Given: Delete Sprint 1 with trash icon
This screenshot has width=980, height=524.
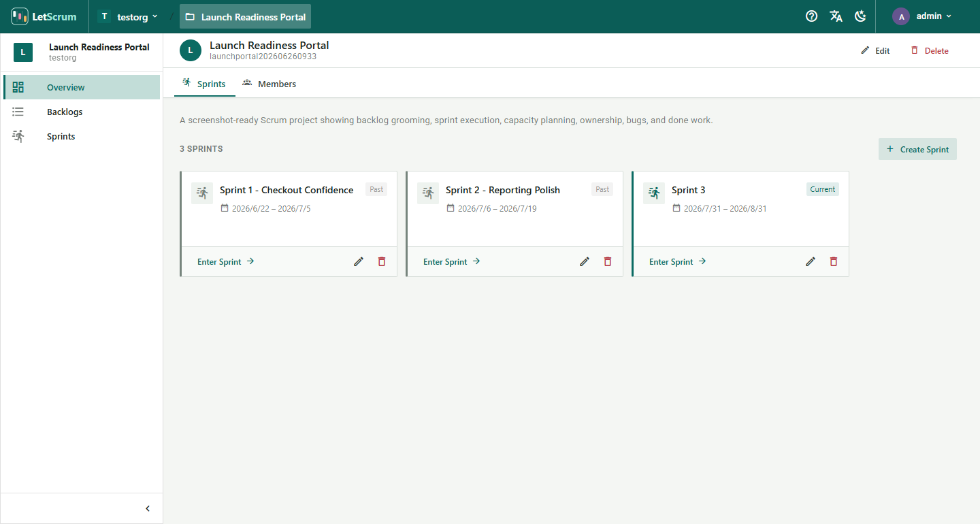Looking at the screenshot, I should 382,261.
